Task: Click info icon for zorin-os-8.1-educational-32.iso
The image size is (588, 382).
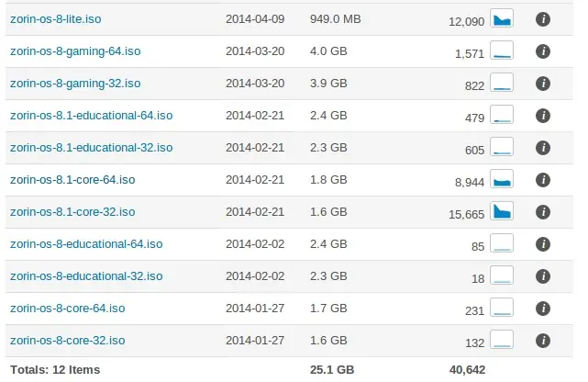Action: pos(542,148)
